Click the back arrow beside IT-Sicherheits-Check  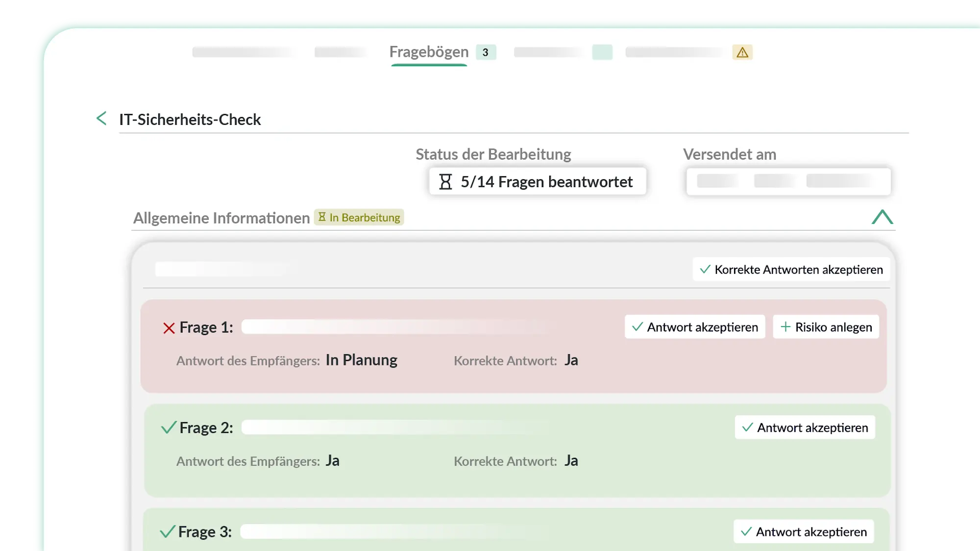101,119
